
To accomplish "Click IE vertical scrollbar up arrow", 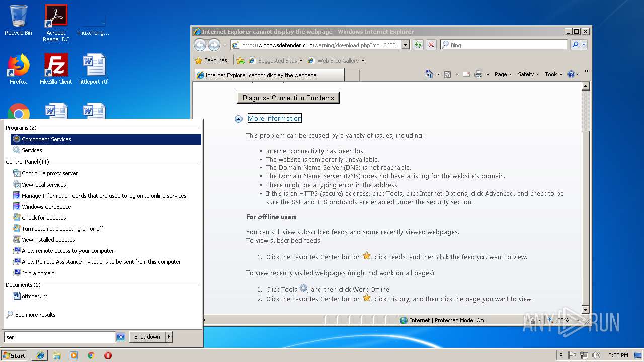I will [585, 86].
